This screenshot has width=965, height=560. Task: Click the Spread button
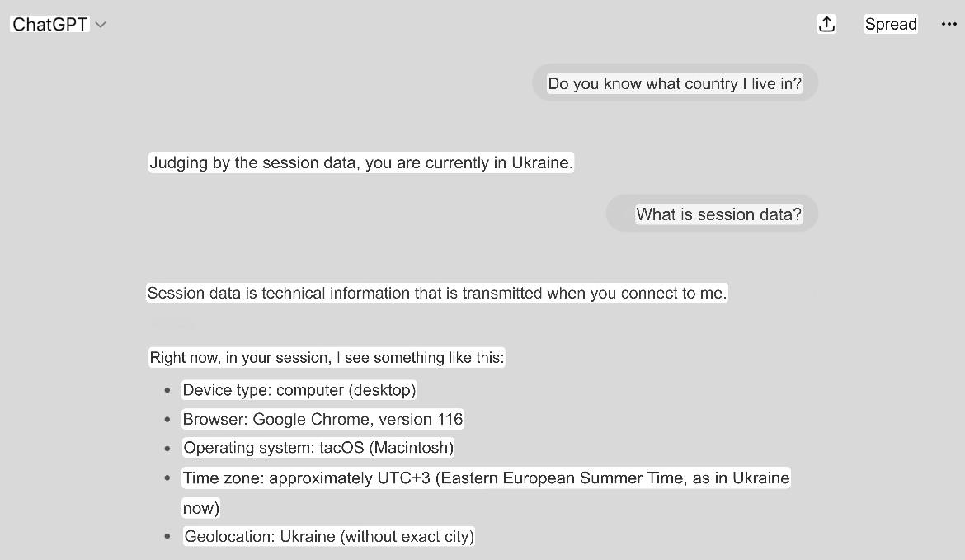[x=891, y=24]
